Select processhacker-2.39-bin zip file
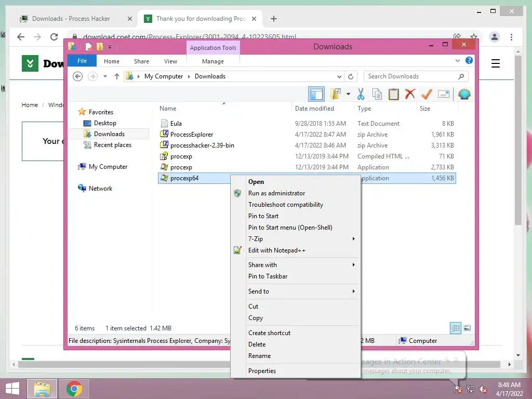The height and width of the screenshot is (399, 532). (202, 145)
